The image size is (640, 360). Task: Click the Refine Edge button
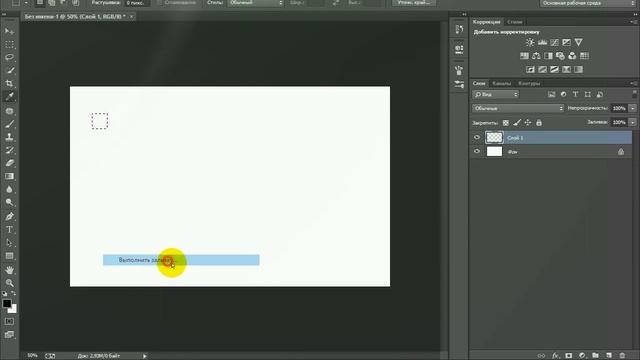click(x=414, y=3)
